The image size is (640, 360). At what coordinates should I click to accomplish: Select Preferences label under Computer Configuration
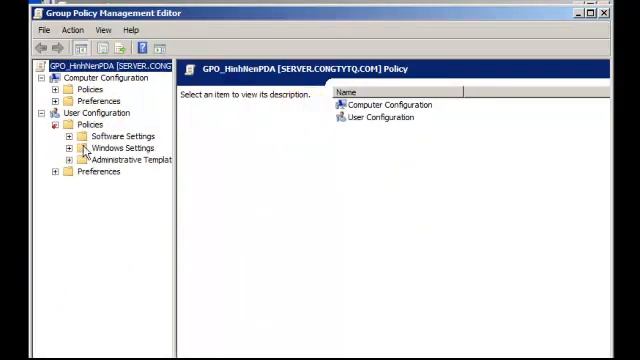pos(99,101)
